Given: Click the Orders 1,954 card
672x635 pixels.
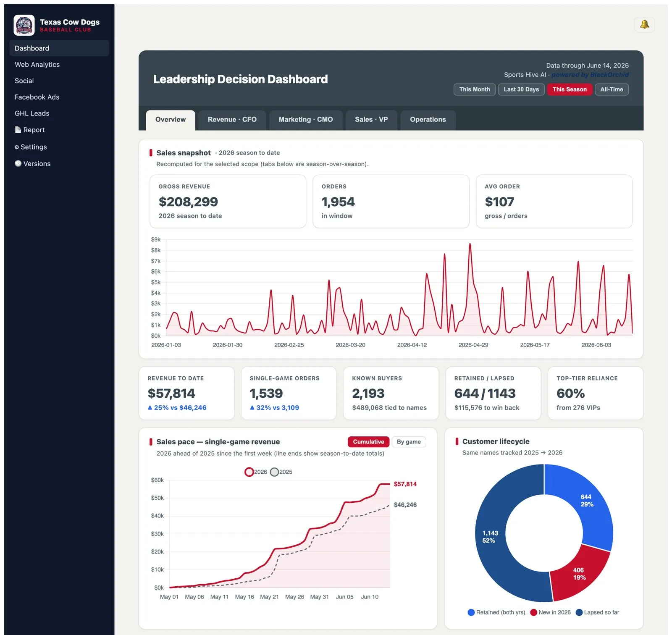Looking at the screenshot, I should tap(391, 202).
